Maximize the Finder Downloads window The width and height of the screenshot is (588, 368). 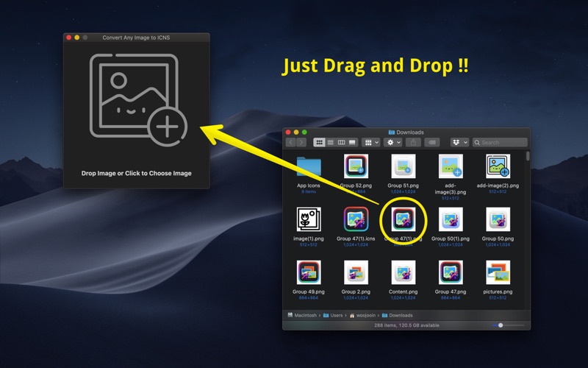point(304,132)
